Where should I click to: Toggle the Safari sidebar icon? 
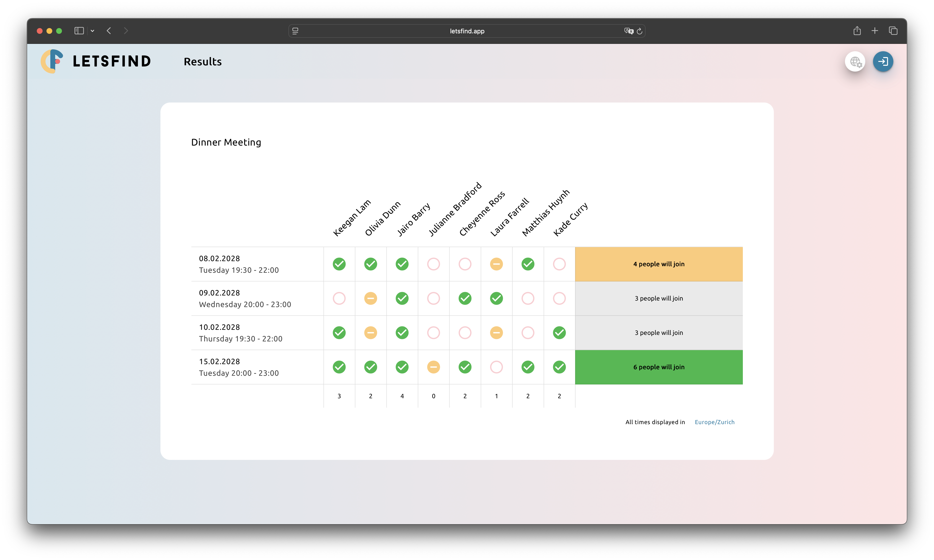pyautogui.click(x=79, y=31)
